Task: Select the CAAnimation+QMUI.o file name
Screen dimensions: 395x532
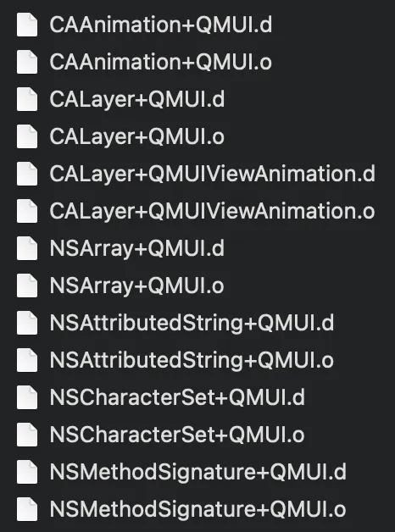Action: click(x=161, y=62)
